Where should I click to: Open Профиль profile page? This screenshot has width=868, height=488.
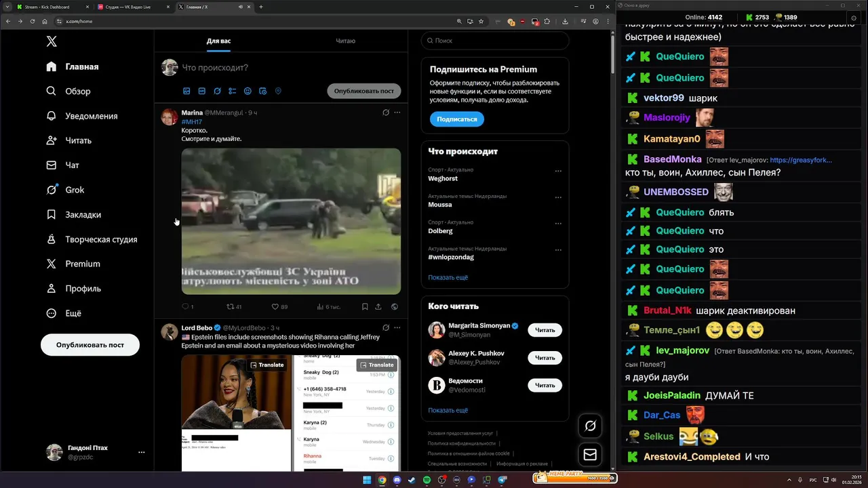(74, 288)
